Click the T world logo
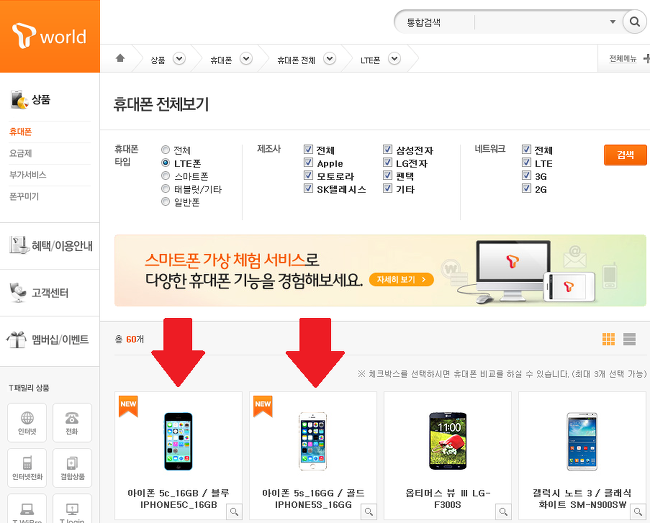This screenshot has width=650, height=523. (49, 36)
